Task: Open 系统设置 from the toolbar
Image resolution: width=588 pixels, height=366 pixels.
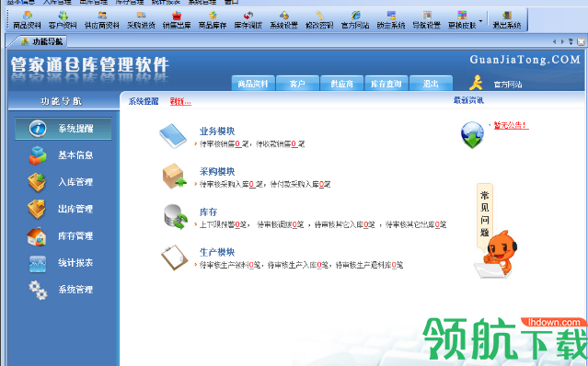Action: [283, 20]
